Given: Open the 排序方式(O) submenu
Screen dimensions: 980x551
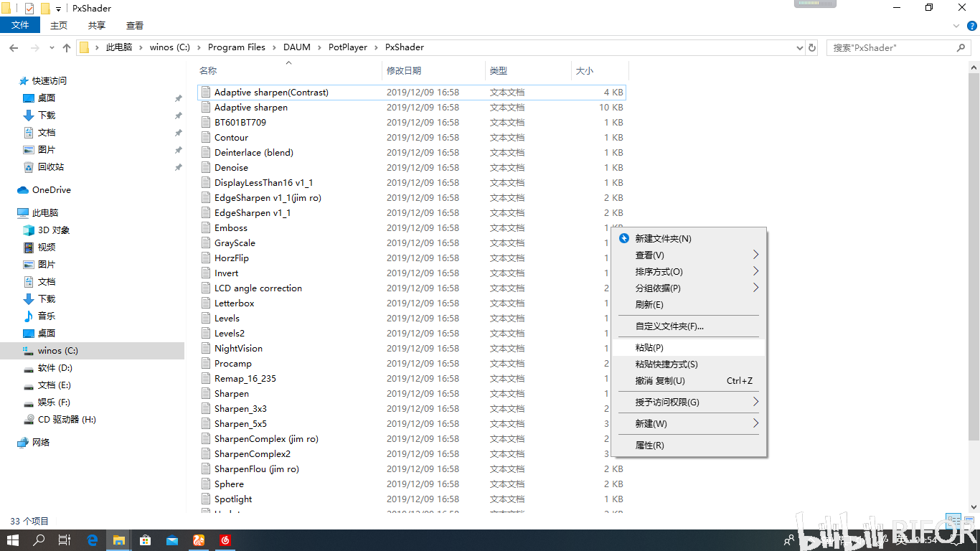Looking at the screenshot, I should [x=688, y=272].
